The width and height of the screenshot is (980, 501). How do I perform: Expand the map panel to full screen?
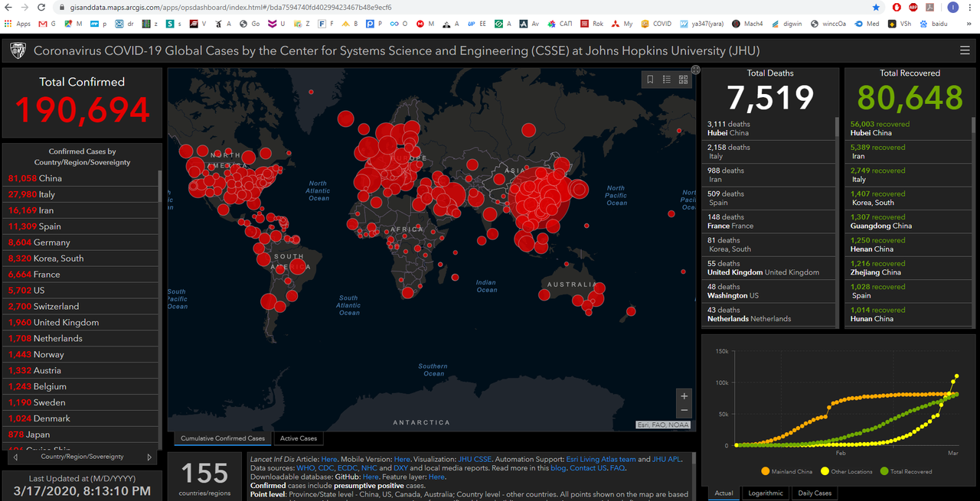click(695, 70)
